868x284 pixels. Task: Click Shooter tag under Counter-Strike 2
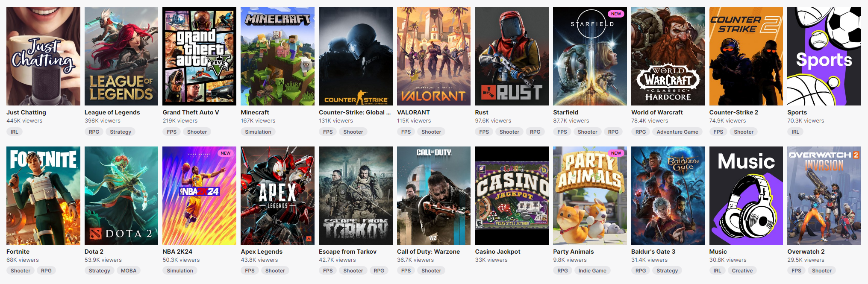(744, 132)
